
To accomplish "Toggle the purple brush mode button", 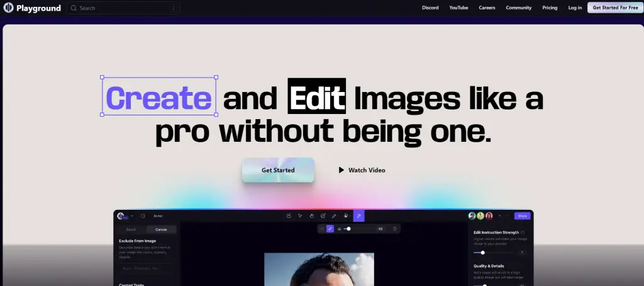I will click(330, 229).
